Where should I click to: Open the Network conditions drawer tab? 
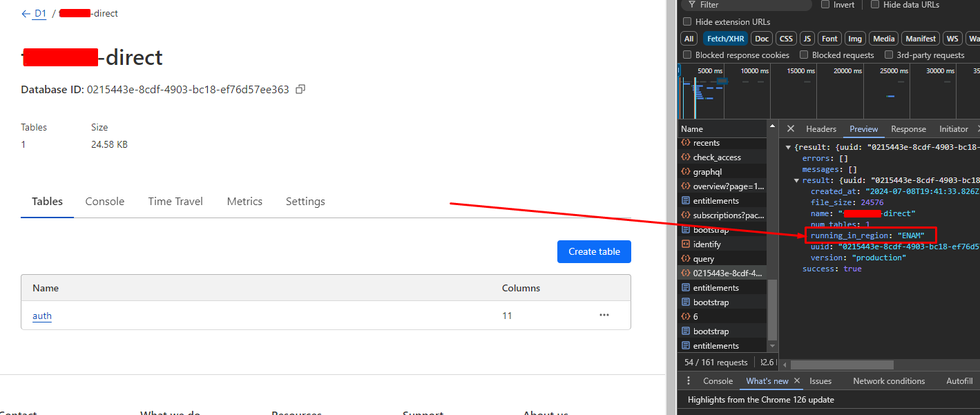click(x=889, y=381)
